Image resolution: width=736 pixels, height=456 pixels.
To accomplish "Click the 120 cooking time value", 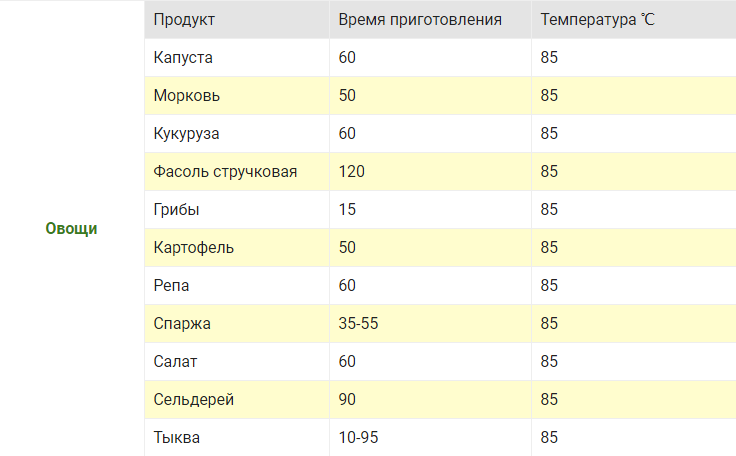I will (352, 172).
